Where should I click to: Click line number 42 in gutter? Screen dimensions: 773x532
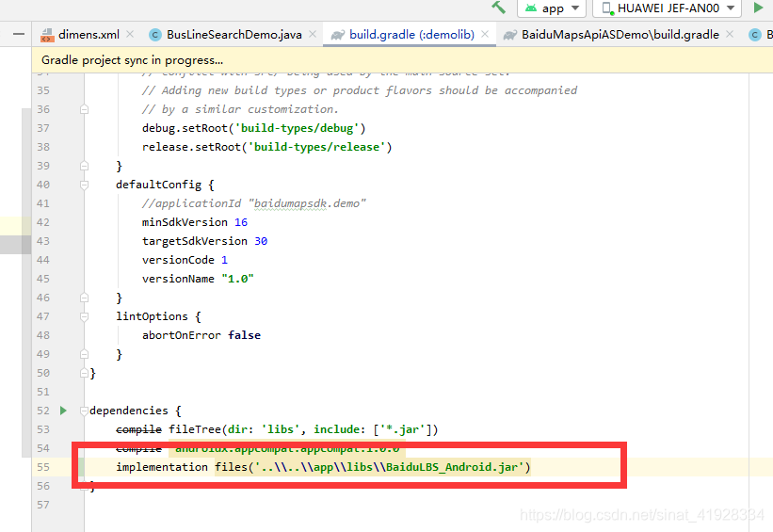[43, 222]
